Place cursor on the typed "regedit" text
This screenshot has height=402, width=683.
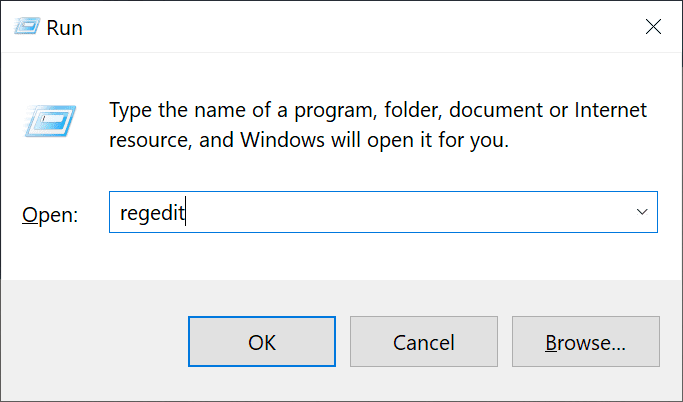tap(152, 213)
